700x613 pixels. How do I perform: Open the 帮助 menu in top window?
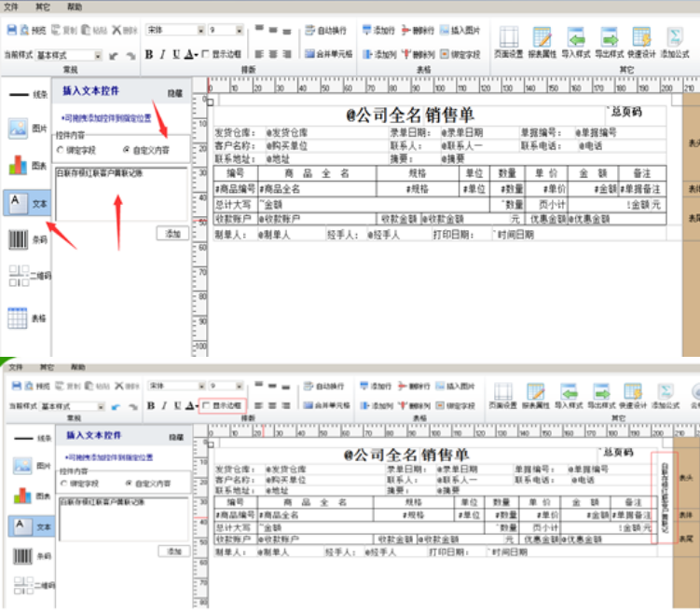coord(75,7)
